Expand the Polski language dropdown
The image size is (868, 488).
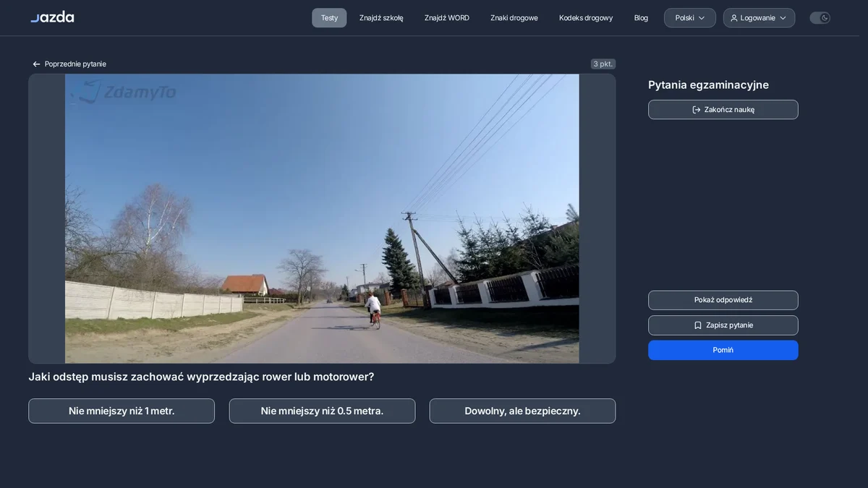[690, 18]
